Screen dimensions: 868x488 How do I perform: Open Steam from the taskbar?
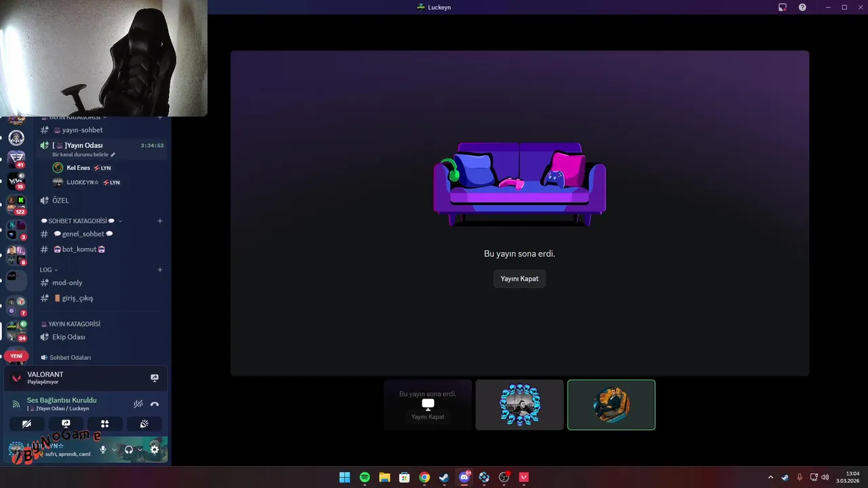pos(444,477)
